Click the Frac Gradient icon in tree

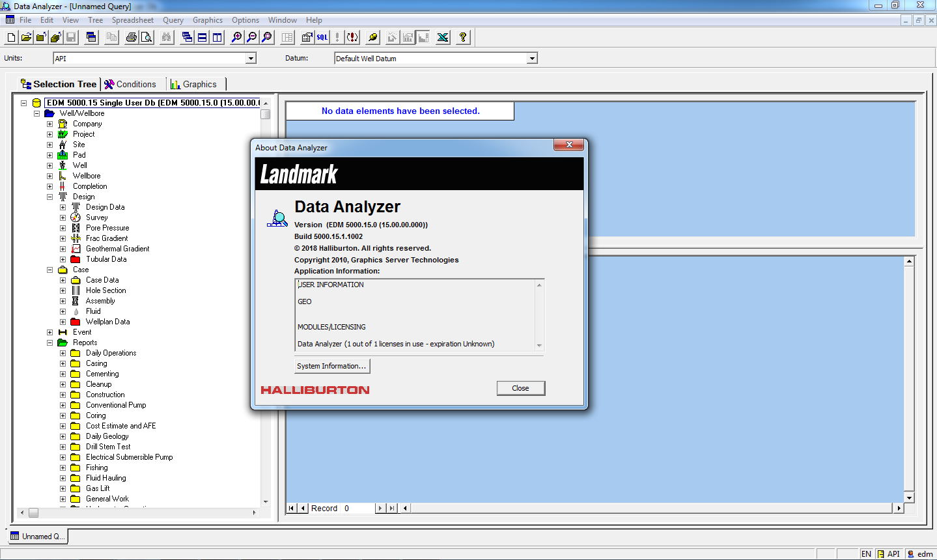pyautogui.click(x=76, y=238)
